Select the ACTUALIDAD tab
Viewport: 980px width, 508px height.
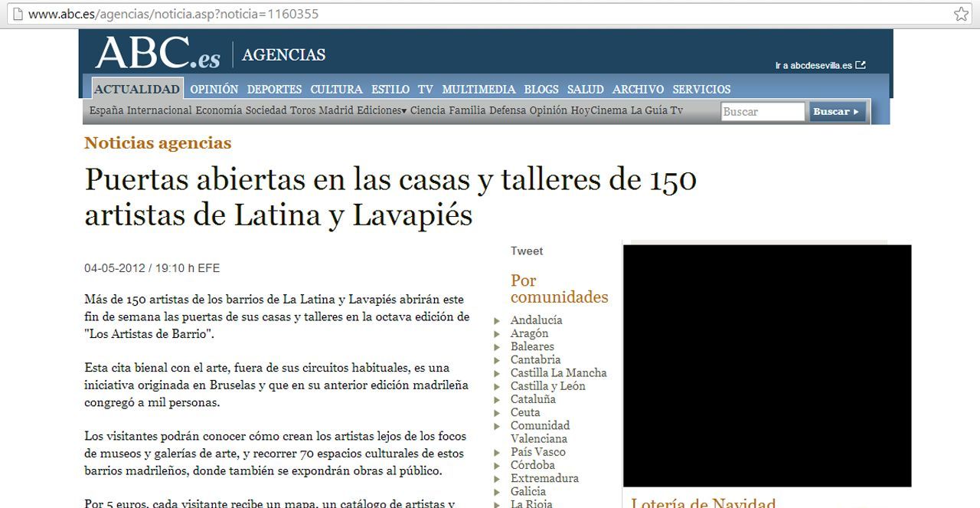[x=137, y=89]
